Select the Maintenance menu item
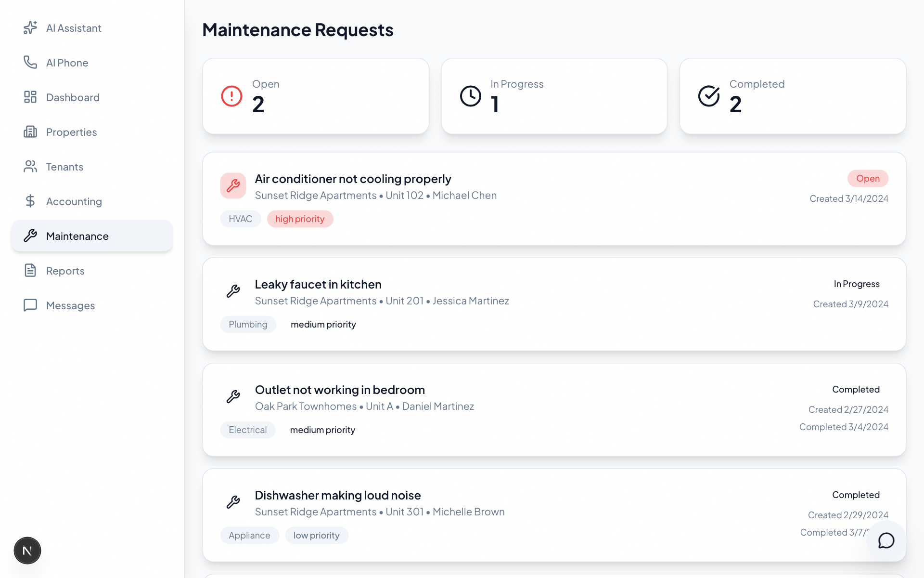Viewport: 924px width, 578px height. point(92,236)
